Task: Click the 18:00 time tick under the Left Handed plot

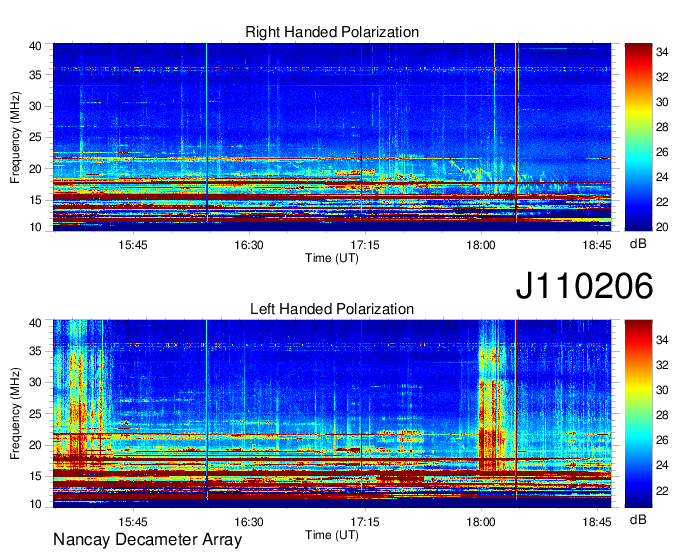Action: point(481,522)
